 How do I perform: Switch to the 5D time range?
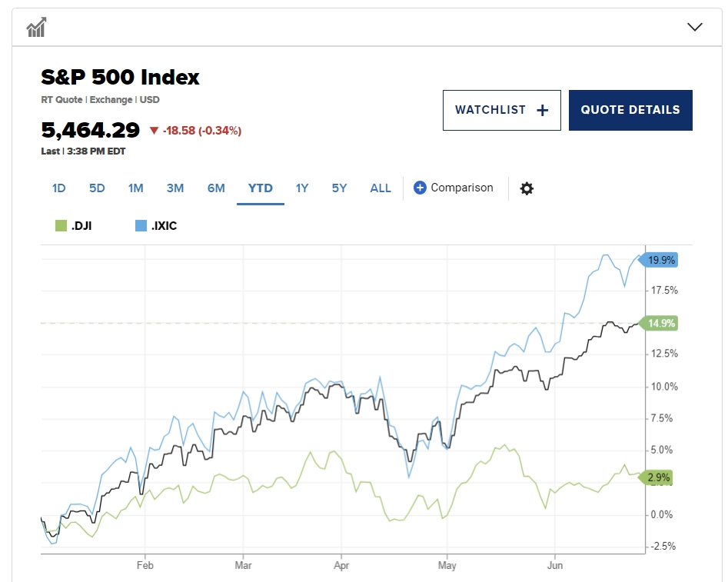coord(97,188)
